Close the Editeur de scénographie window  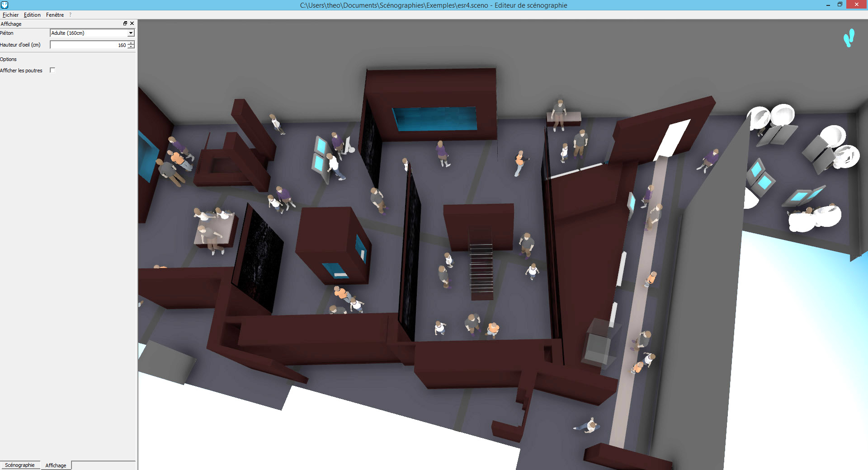856,5
